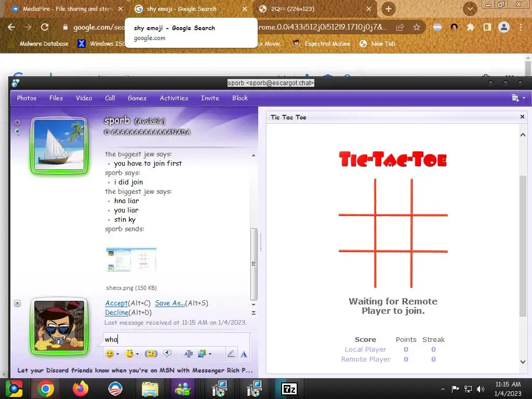Open the Windows Live Messenger taskbar icon
This screenshot has width=532, height=399.
pyautogui.click(x=183, y=389)
